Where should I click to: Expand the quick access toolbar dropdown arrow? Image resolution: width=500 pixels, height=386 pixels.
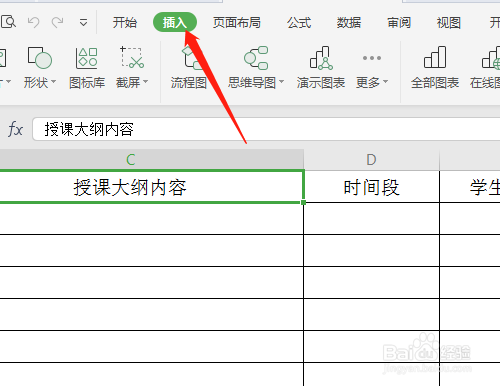coord(83,23)
